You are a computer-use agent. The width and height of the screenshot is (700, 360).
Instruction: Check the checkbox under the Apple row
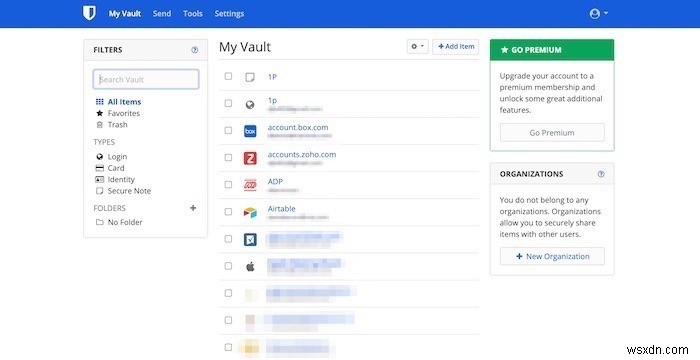click(x=228, y=293)
